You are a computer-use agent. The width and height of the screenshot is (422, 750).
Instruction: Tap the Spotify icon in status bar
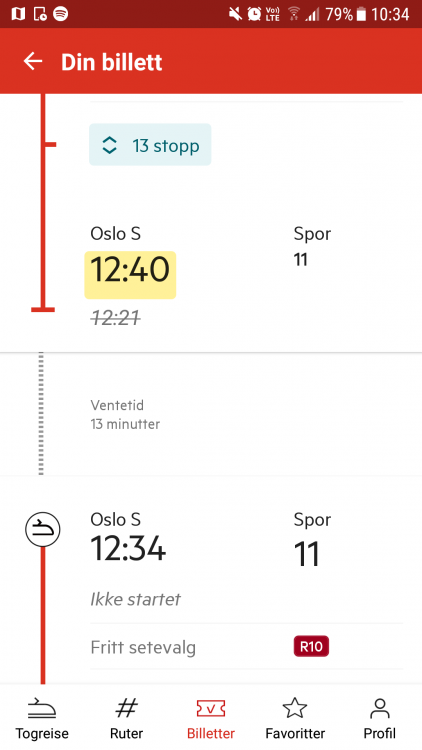(x=60, y=14)
